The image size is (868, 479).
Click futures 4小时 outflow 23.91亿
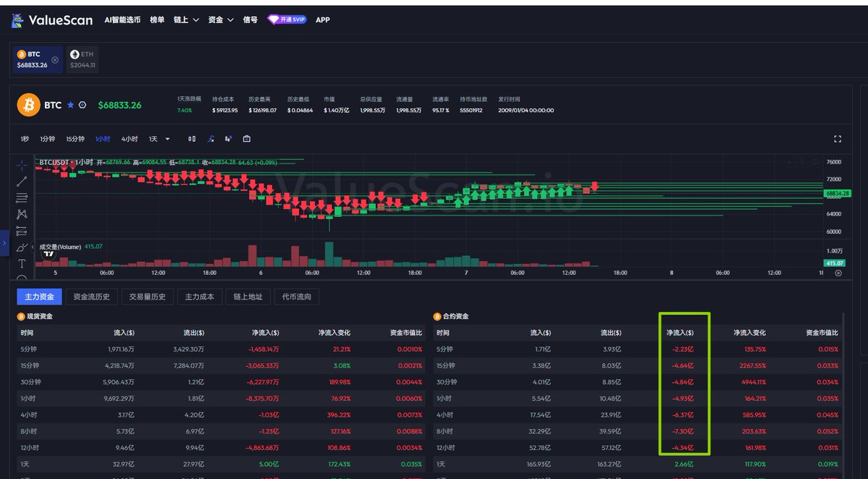610,415
